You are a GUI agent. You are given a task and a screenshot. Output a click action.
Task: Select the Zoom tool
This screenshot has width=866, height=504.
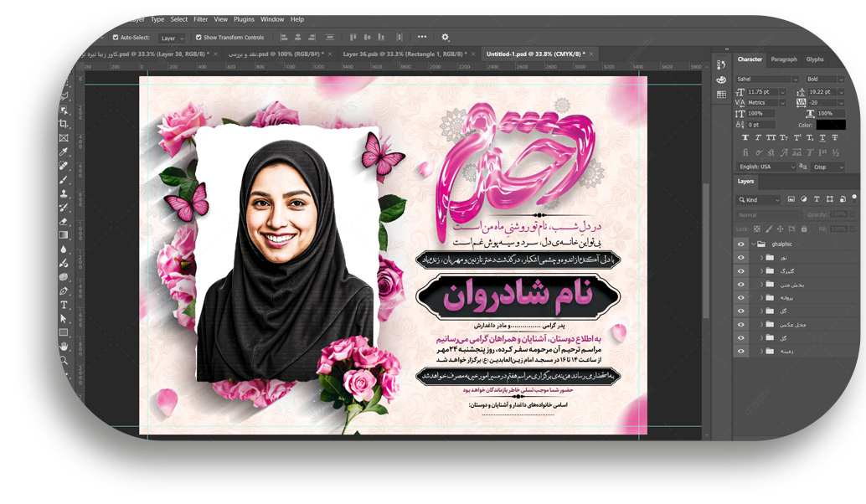pyautogui.click(x=64, y=360)
